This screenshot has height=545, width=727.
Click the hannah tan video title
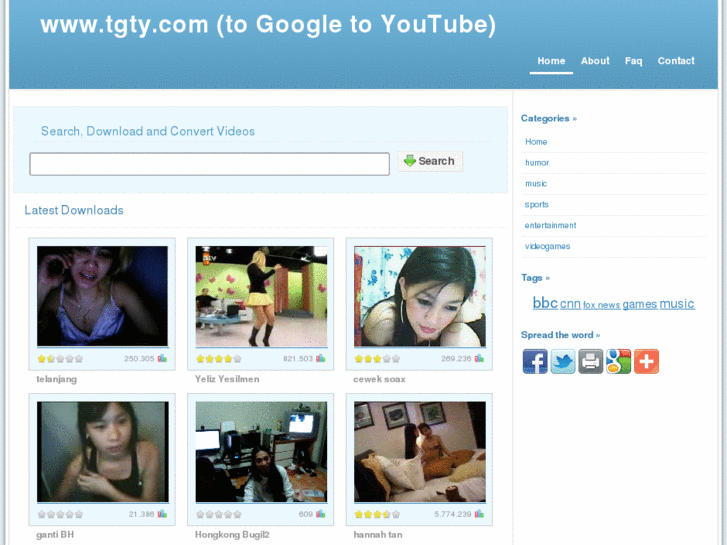[378, 535]
